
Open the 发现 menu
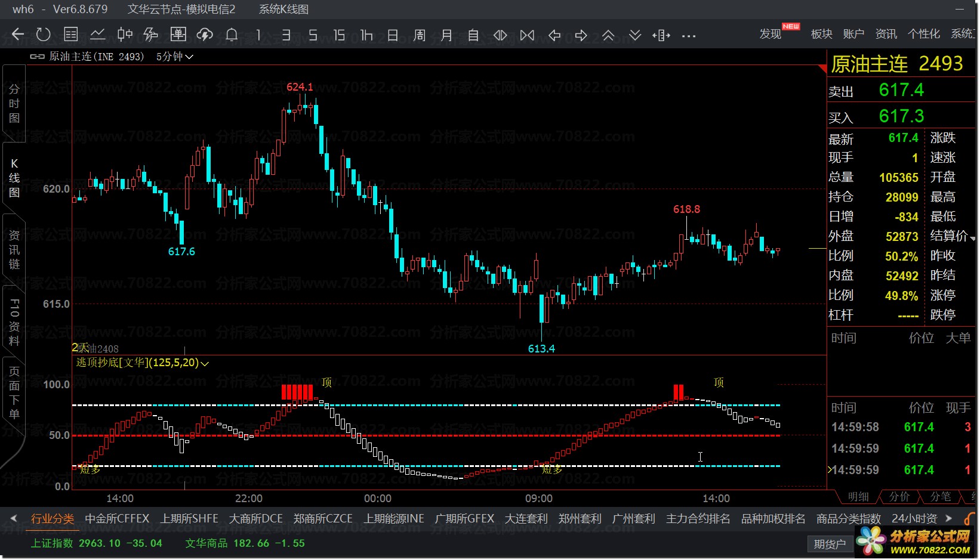click(771, 34)
